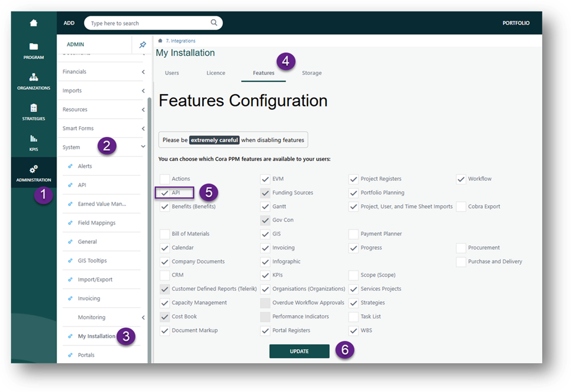Image resolution: width=571 pixels, height=392 pixels.
Task: Click the gear icon beside Invoicing menu item
Action: [x=70, y=298]
